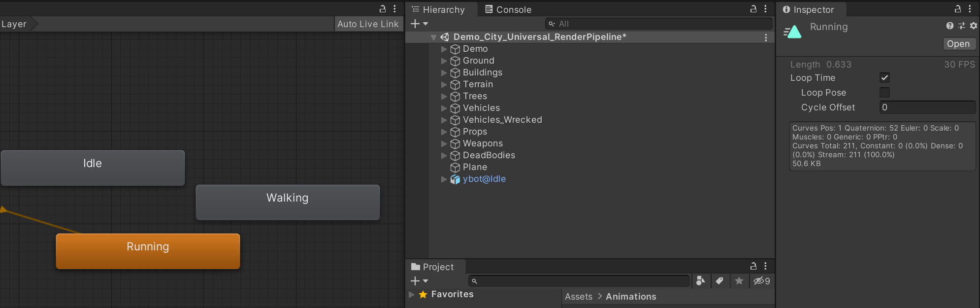This screenshot has width=980, height=308.
Task: Collapse the Demo_City_Universal_RenderPipeline scene
Action: point(433,37)
